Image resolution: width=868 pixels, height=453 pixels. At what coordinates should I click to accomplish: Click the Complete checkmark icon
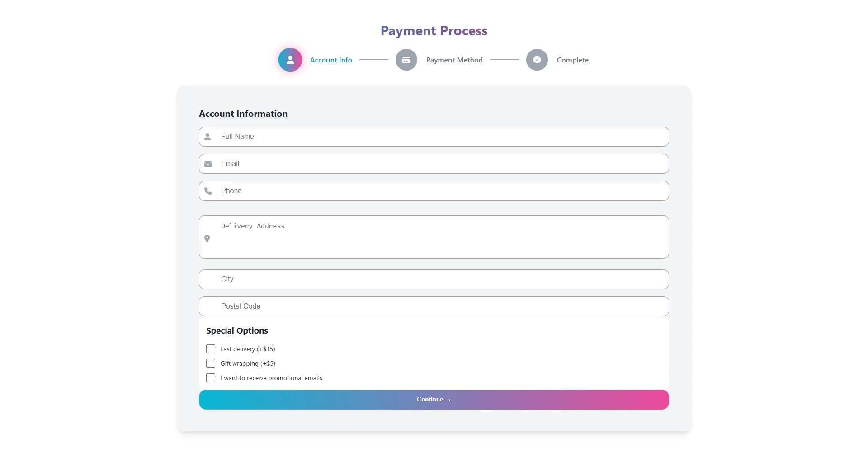point(537,59)
